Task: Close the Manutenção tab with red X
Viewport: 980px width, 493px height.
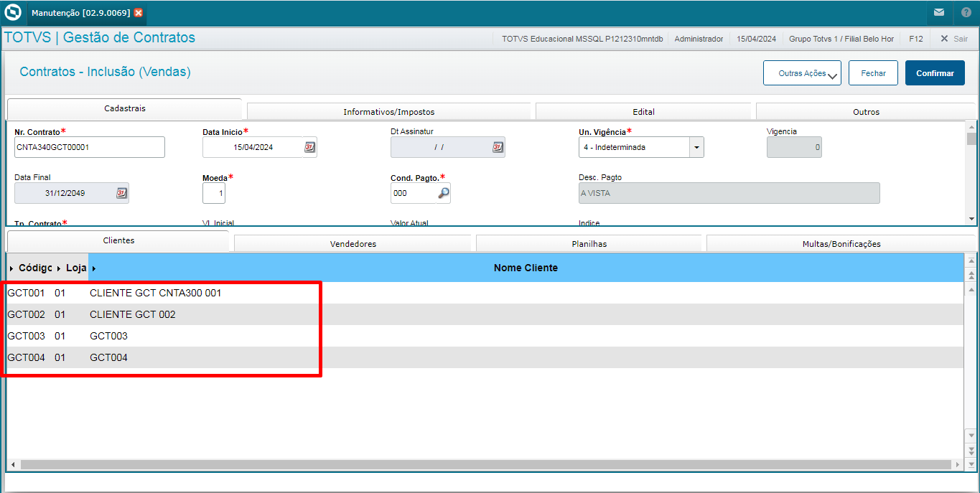Action: pos(138,13)
